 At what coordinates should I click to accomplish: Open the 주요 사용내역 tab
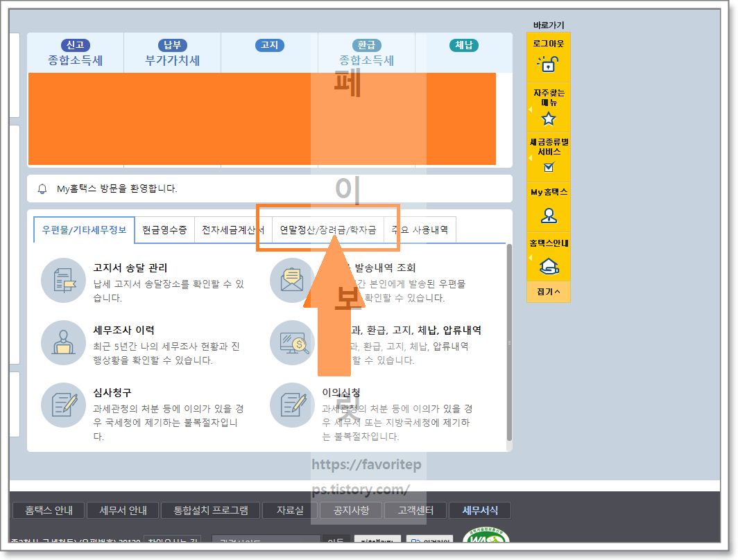tap(420, 230)
